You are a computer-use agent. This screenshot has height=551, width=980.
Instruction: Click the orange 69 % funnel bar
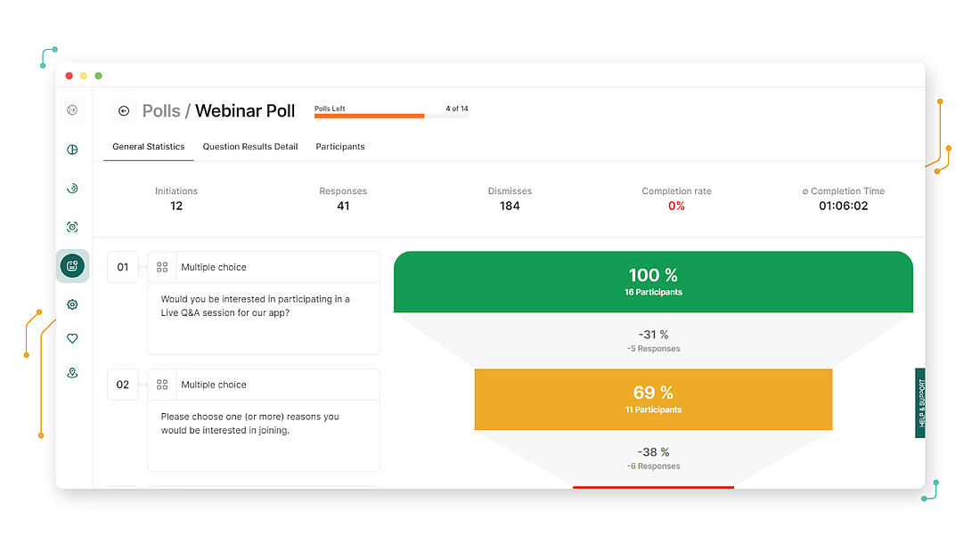coord(653,399)
